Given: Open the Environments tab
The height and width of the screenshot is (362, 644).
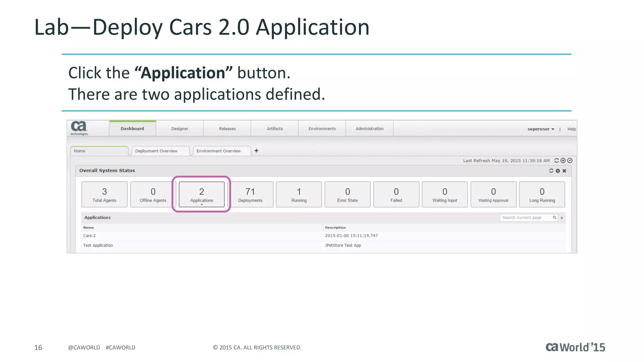Looking at the screenshot, I should click(x=322, y=129).
